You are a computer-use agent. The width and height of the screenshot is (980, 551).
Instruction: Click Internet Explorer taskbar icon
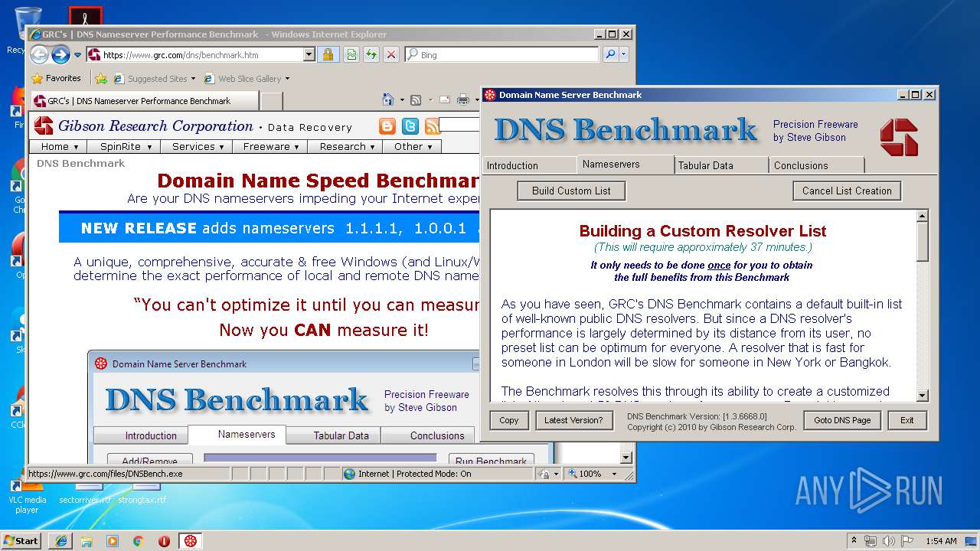(x=60, y=541)
